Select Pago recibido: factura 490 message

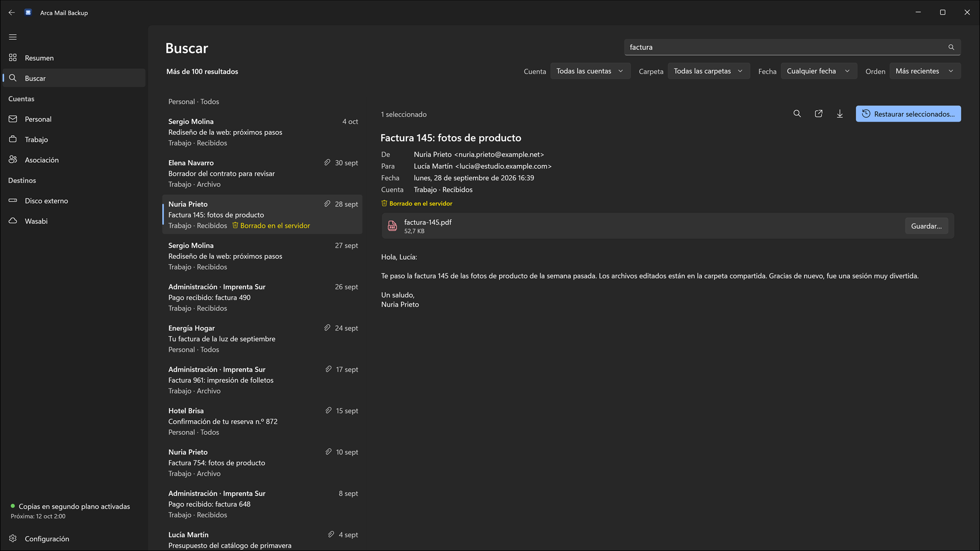click(x=262, y=297)
